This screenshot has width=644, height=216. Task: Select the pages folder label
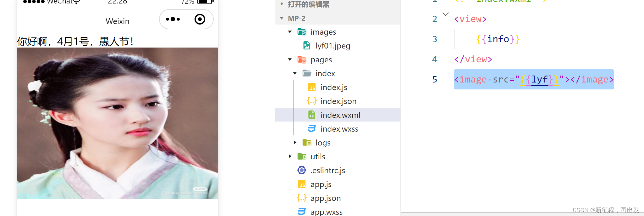click(x=321, y=60)
